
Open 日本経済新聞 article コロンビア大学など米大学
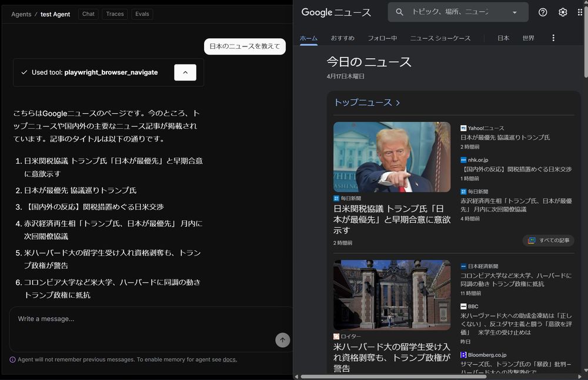pos(516,280)
